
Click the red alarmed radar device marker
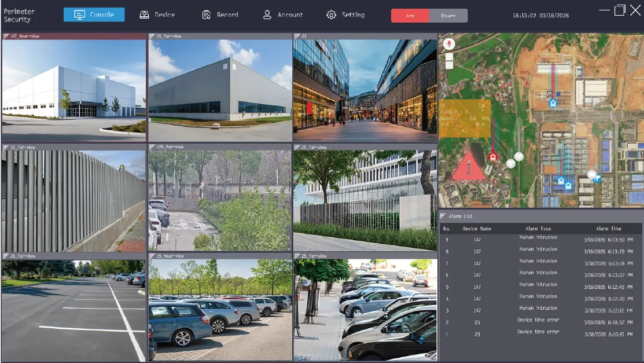(493, 157)
